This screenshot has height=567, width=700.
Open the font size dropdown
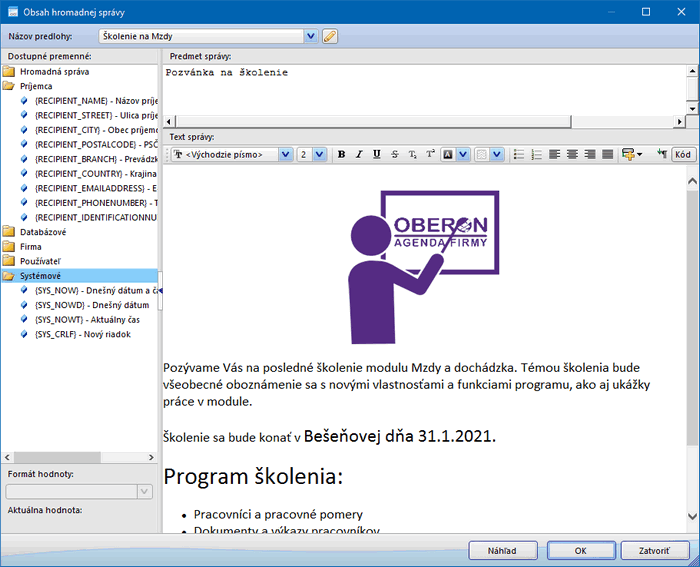(319, 154)
